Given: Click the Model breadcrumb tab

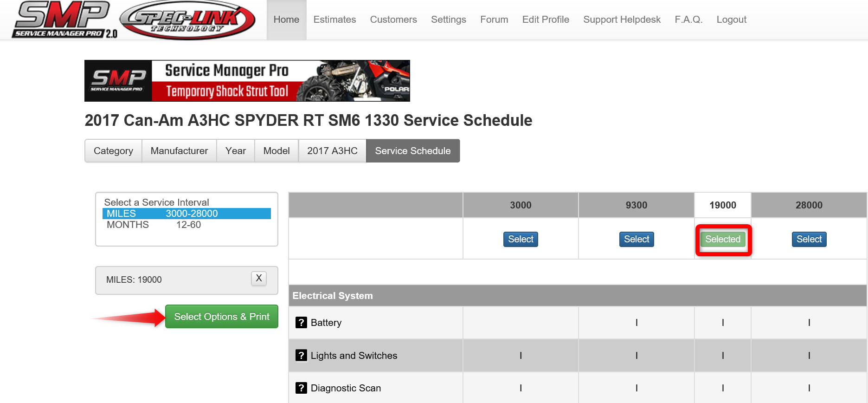Looking at the screenshot, I should (276, 151).
